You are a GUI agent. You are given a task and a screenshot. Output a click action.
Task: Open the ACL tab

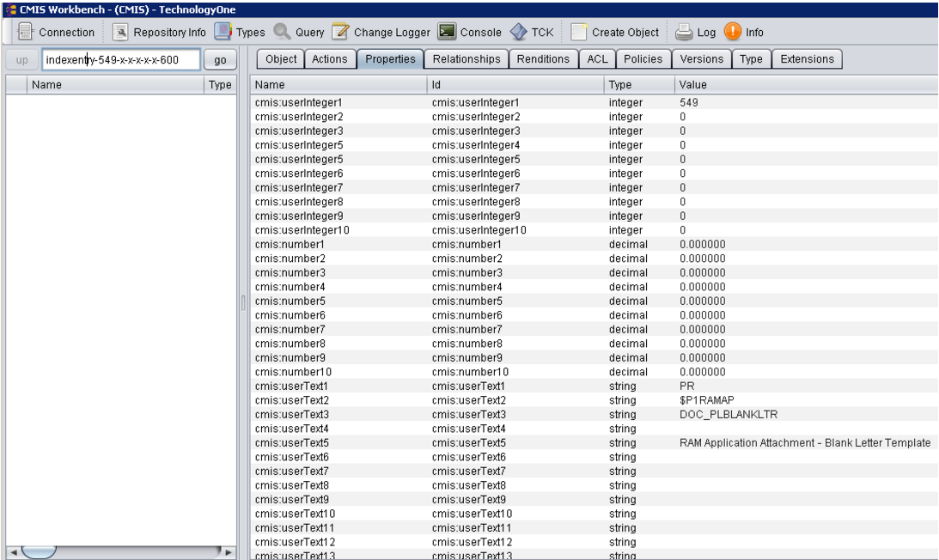click(x=597, y=59)
